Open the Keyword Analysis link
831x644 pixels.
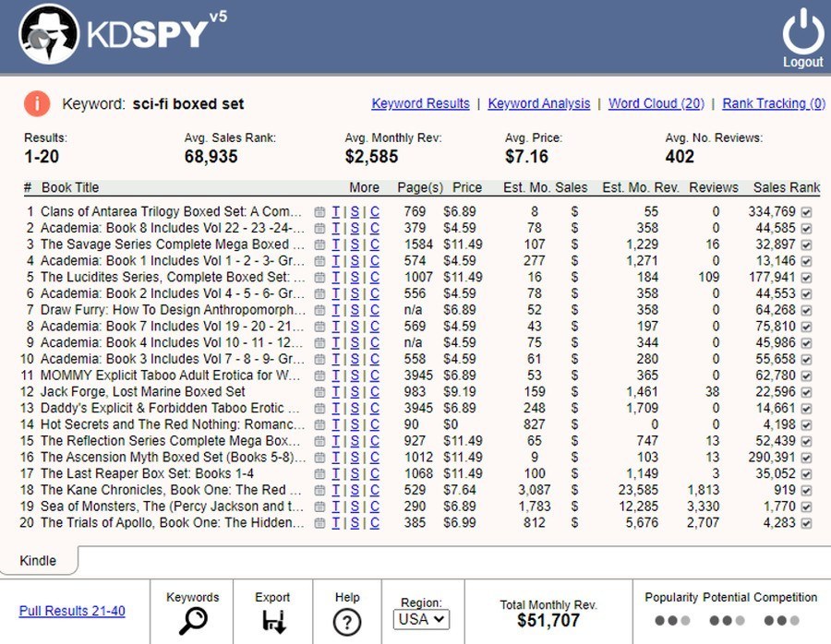click(x=538, y=103)
